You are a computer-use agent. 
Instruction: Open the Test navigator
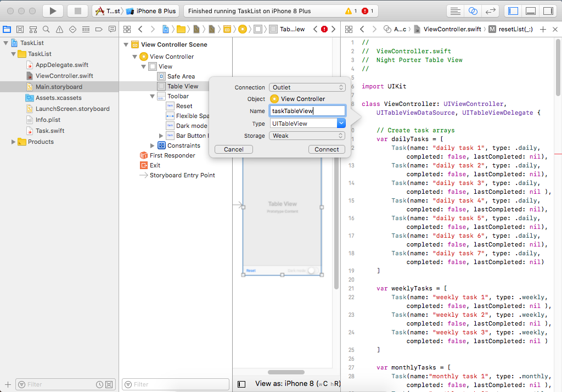pyautogui.click(x=73, y=29)
